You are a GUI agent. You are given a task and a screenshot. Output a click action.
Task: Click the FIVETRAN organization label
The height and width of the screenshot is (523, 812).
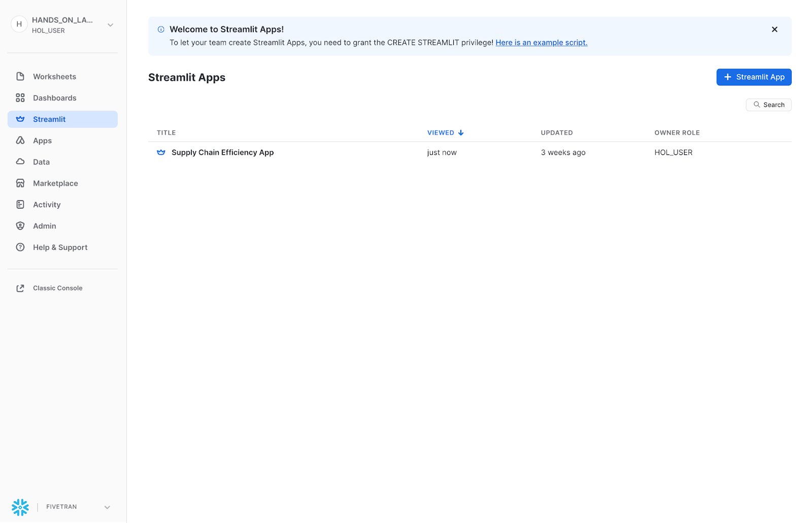click(61, 507)
